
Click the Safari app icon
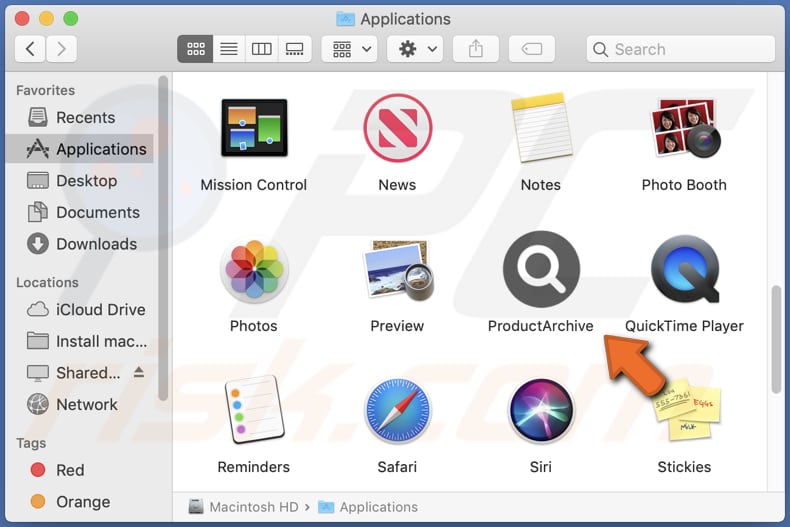point(398,411)
